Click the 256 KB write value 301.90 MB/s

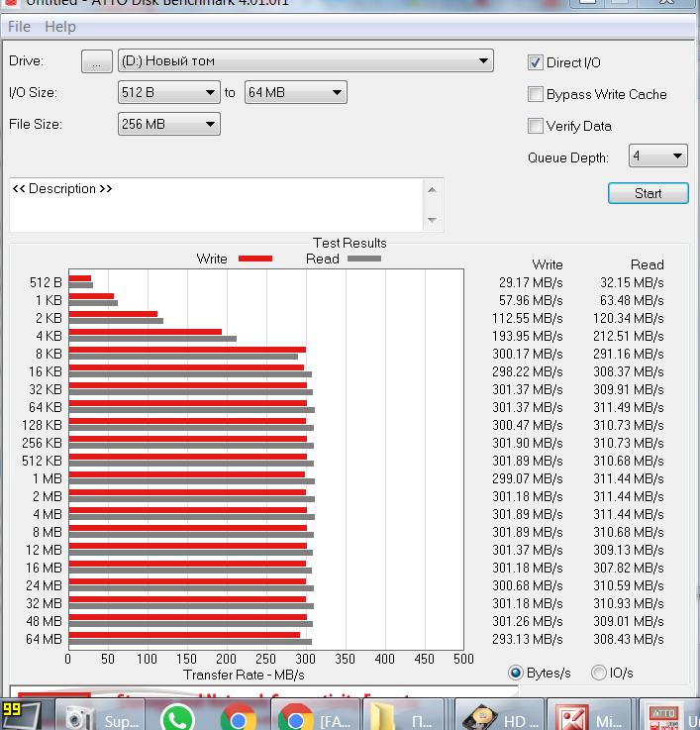pos(528,443)
